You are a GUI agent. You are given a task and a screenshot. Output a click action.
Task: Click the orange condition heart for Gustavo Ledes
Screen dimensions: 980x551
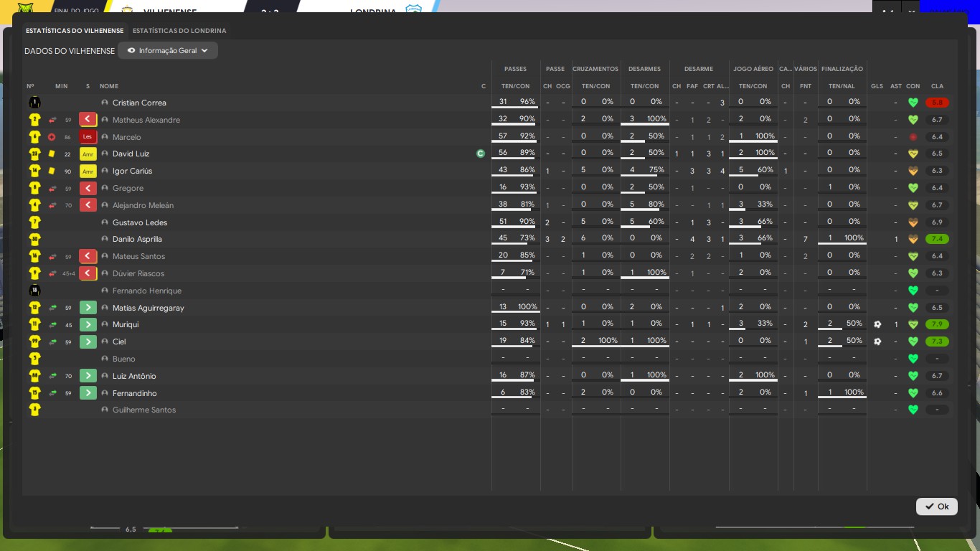(x=913, y=222)
